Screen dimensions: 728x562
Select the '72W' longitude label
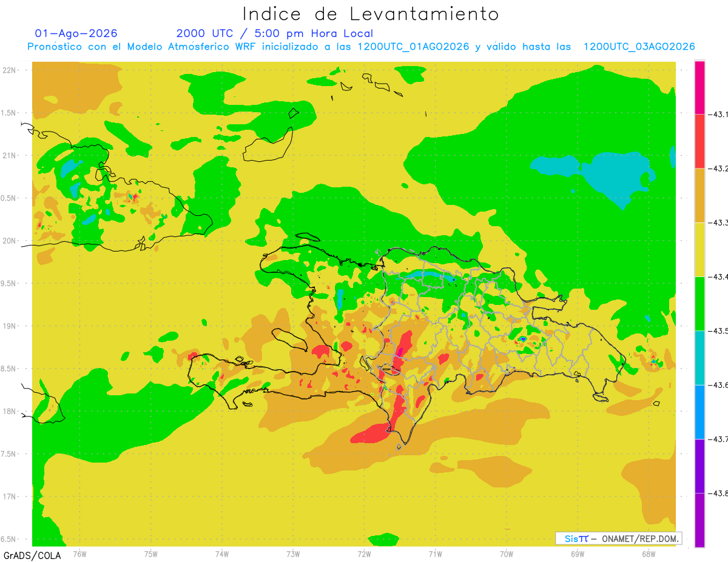click(364, 554)
